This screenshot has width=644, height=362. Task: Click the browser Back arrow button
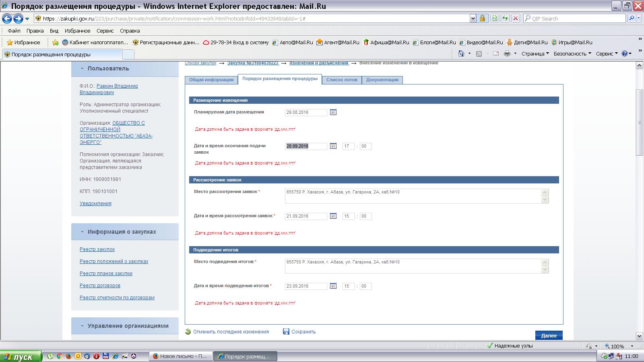pyautogui.click(x=7, y=19)
